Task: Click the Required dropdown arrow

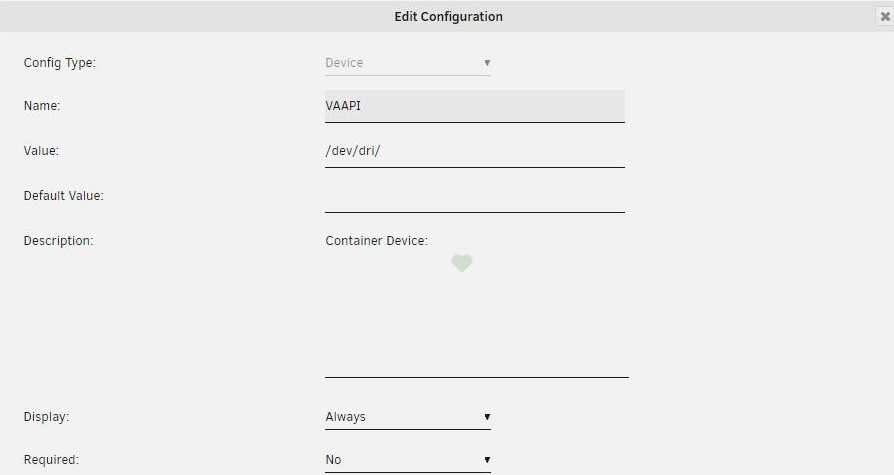Action: tap(487, 460)
